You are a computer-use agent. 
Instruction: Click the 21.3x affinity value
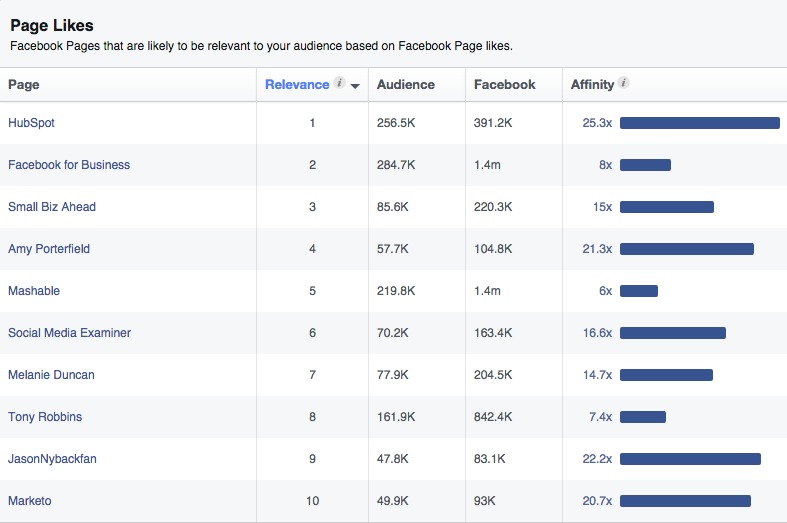(x=597, y=249)
